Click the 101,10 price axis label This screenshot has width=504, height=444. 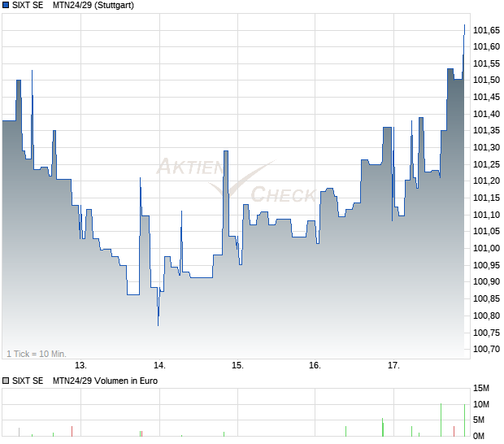click(486, 215)
